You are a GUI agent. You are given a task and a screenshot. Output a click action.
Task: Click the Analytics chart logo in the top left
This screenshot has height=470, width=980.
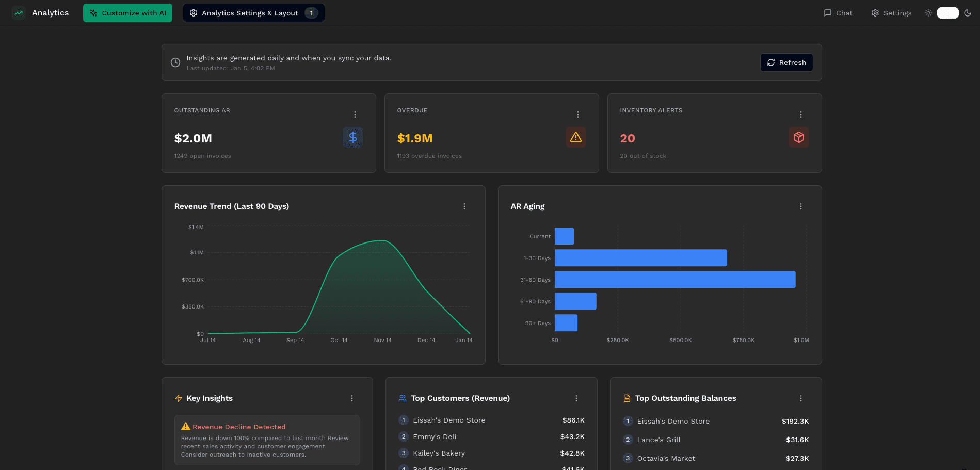click(x=19, y=12)
